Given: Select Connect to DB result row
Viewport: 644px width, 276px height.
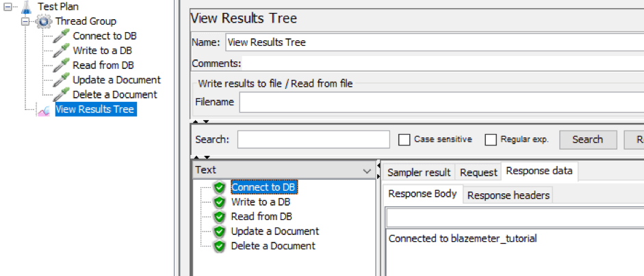Looking at the screenshot, I should pyautogui.click(x=263, y=187).
